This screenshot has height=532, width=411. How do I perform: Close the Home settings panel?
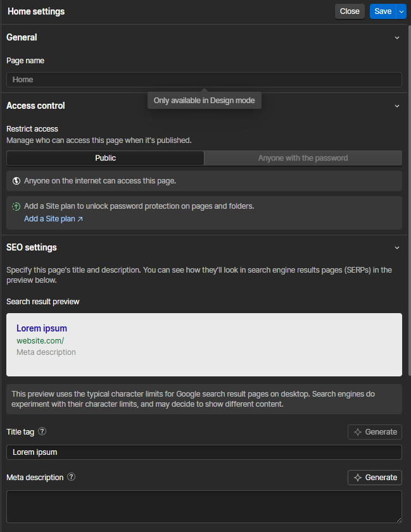(350, 11)
